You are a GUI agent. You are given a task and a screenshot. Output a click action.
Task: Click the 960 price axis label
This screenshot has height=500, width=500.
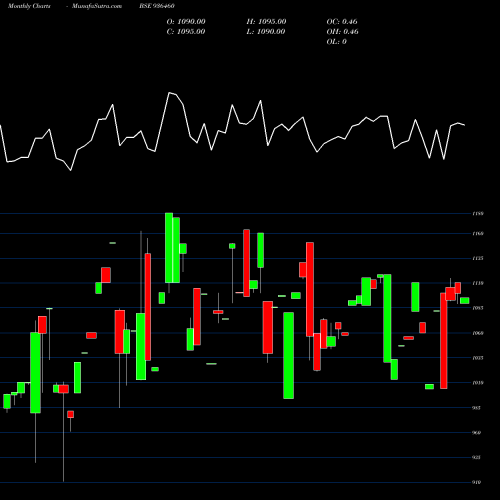(x=477, y=433)
